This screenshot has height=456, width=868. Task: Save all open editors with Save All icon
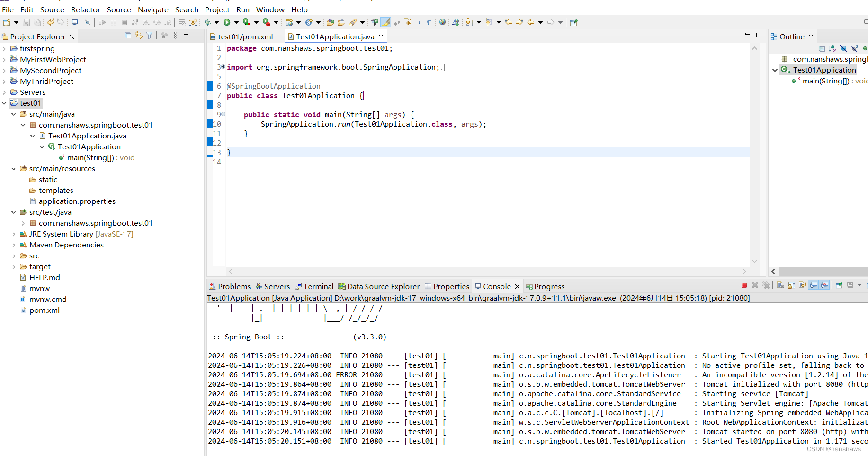tap(37, 22)
